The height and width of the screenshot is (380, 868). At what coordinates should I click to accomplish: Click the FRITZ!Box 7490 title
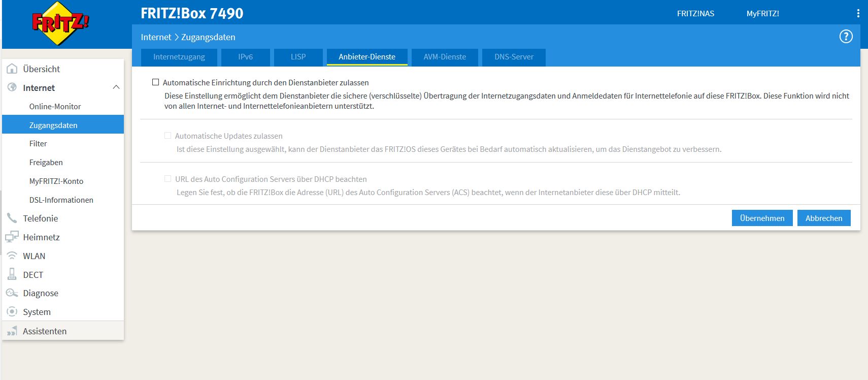click(192, 13)
